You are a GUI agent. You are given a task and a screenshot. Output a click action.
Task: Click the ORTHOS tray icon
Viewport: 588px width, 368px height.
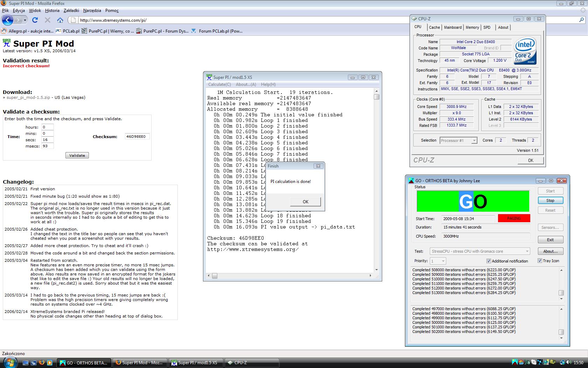515,362
